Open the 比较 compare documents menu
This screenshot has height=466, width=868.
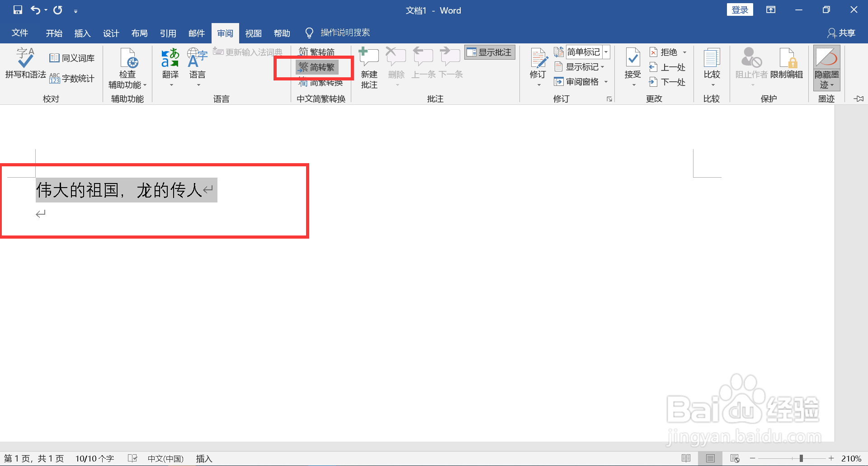pyautogui.click(x=712, y=67)
